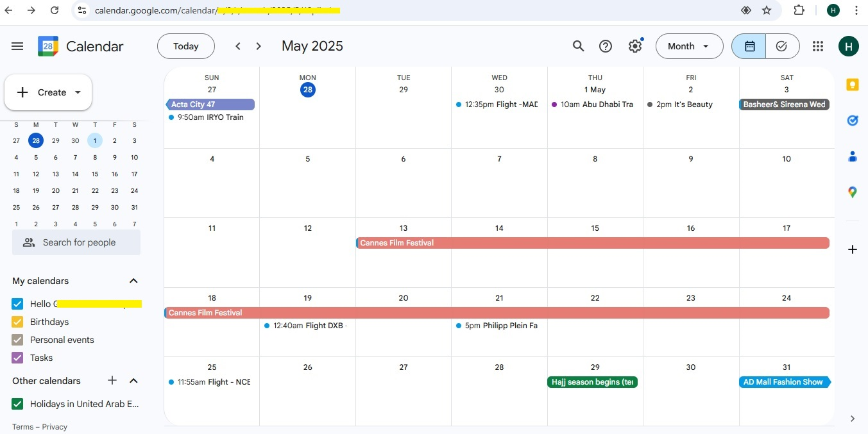Open 12:40am Flight DXB event
Image resolution: width=868 pixels, height=434 pixels.
click(307, 326)
